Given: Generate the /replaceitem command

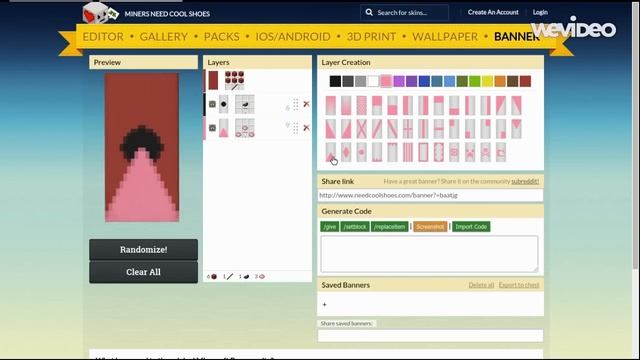Looking at the screenshot, I should point(389,227).
